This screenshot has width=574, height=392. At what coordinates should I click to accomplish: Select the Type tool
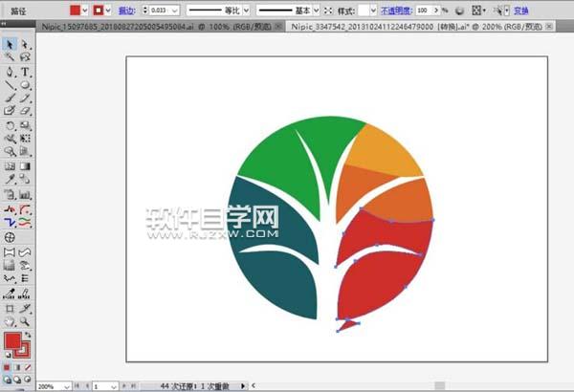tap(25, 72)
